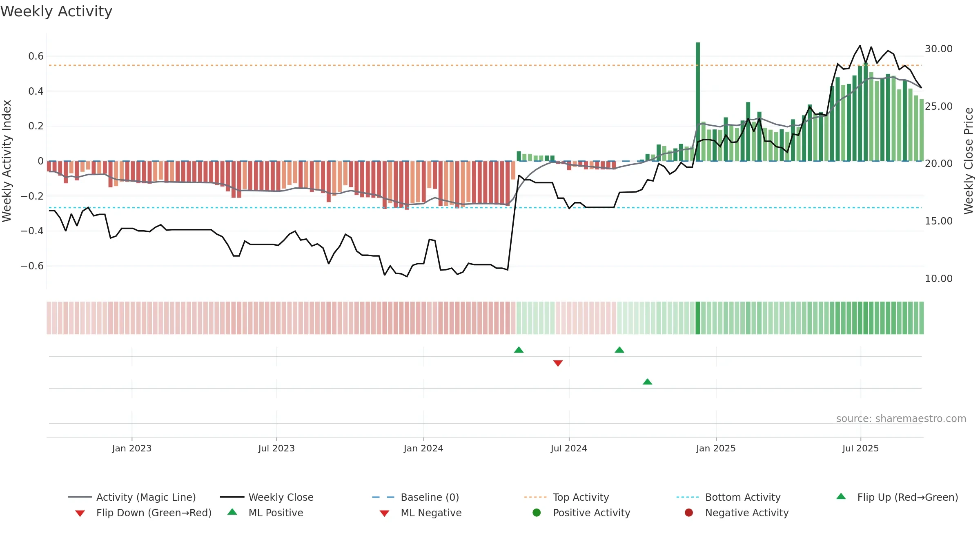Click the −0.2 activity index tick label

pos(32,196)
